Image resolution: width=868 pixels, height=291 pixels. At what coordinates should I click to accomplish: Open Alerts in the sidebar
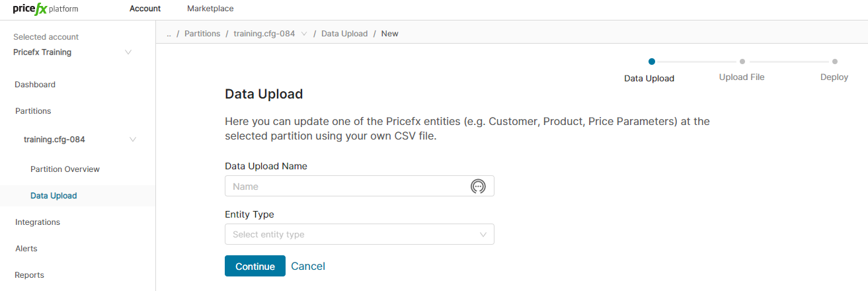click(x=26, y=249)
